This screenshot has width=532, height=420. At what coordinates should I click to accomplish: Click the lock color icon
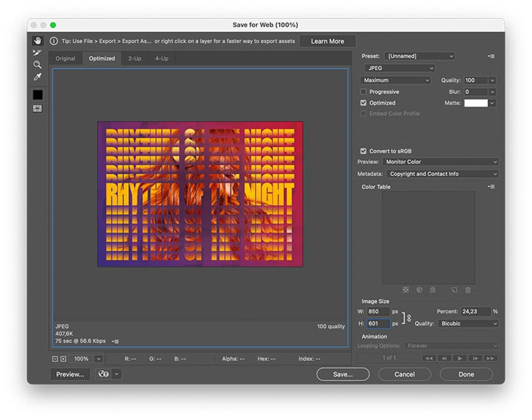pos(432,290)
